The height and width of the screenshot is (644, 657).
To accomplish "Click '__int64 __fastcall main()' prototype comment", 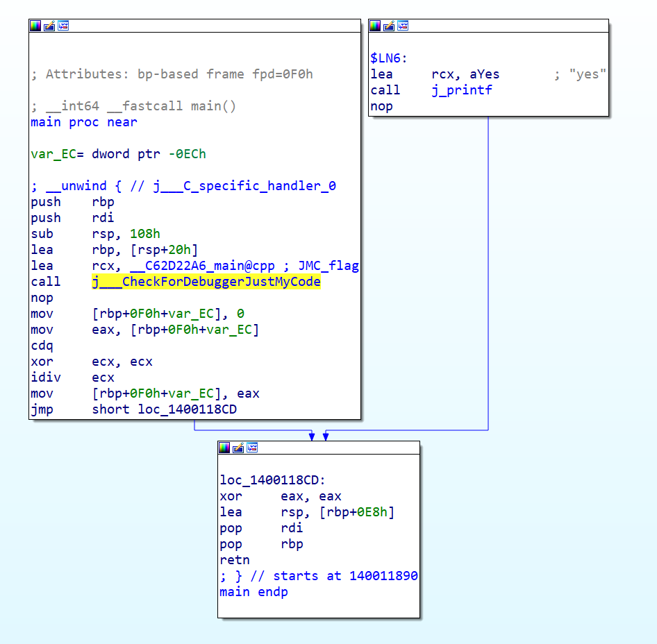I will 133,106.
